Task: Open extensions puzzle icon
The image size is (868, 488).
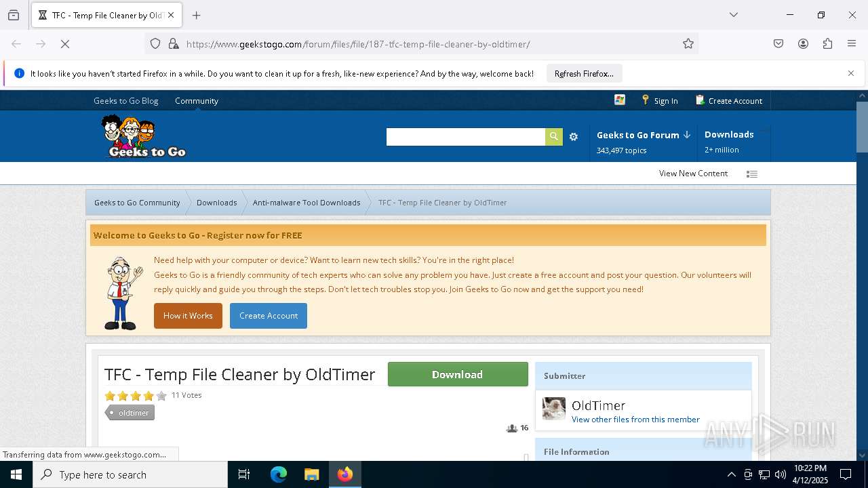Action: coord(827,44)
